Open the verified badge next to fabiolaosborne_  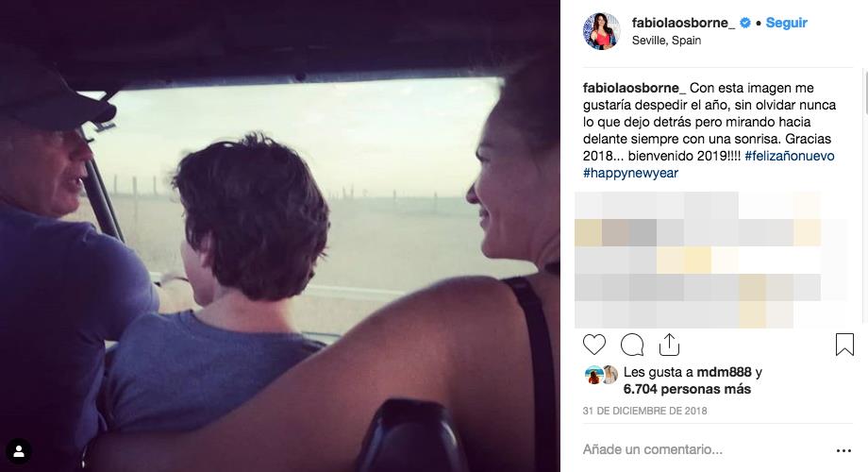click(745, 23)
